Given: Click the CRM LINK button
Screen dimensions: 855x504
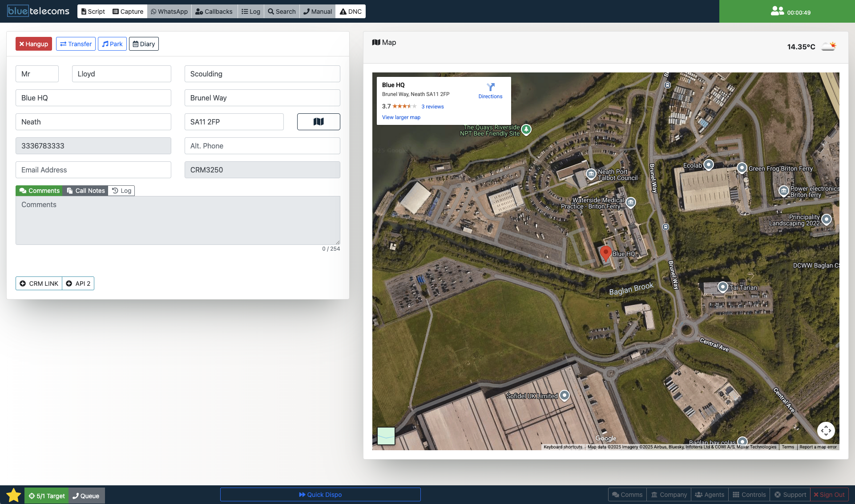Looking at the screenshot, I should pyautogui.click(x=39, y=283).
